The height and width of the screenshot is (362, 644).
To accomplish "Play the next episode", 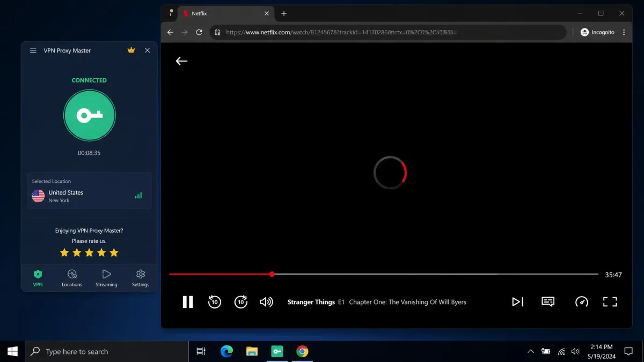I will pos(517,302).
